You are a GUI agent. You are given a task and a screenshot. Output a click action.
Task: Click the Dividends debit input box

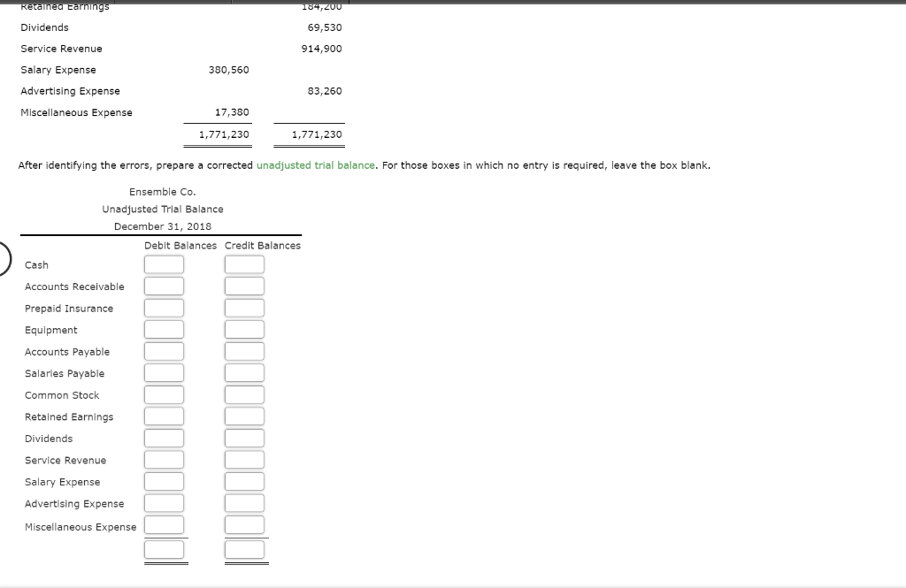[x=164, y=437]
